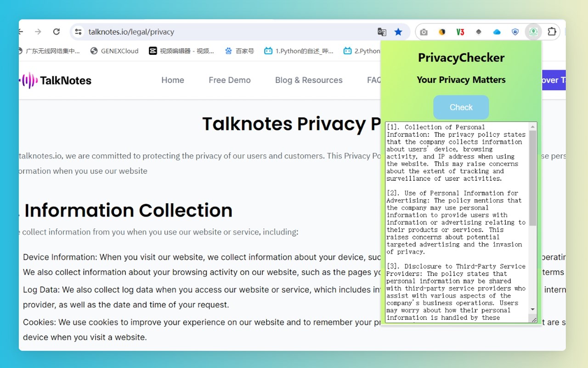Open the GENEXCloud bookmark
Image resolution: width=588 pixels, height=368 pixels.
[114, 51]
